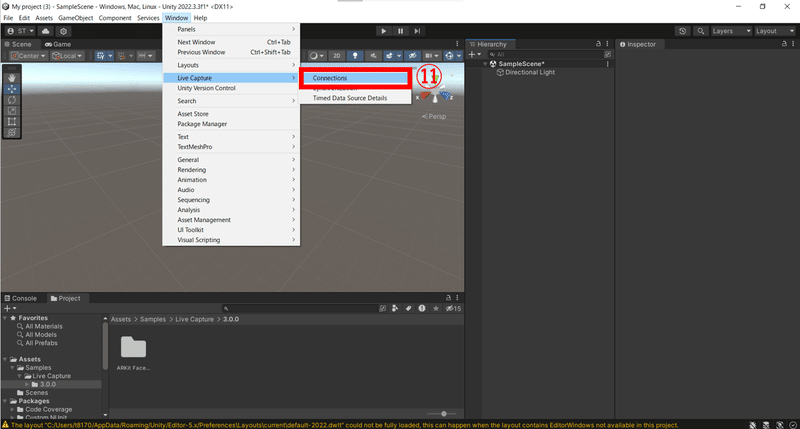
Task: Switch to the Game tab
Action: 58,44
